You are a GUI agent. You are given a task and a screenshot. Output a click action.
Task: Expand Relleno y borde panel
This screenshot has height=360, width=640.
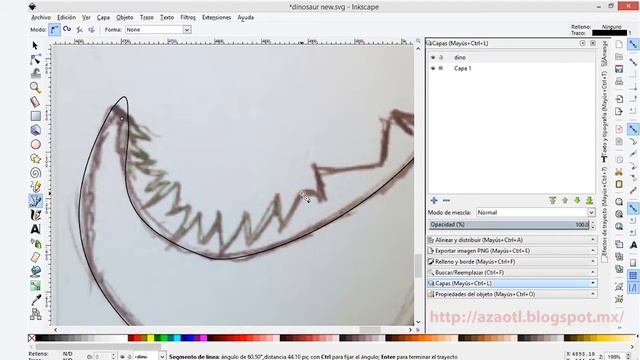coord(512,262)
